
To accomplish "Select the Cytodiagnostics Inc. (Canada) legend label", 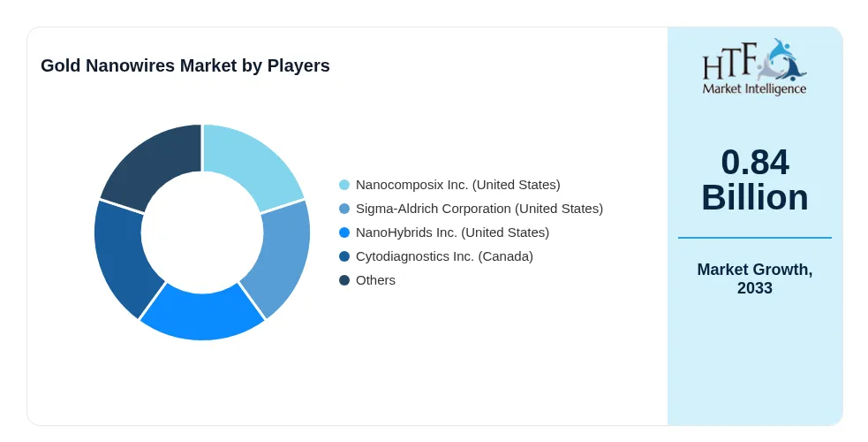I will [x=444, y=256].
